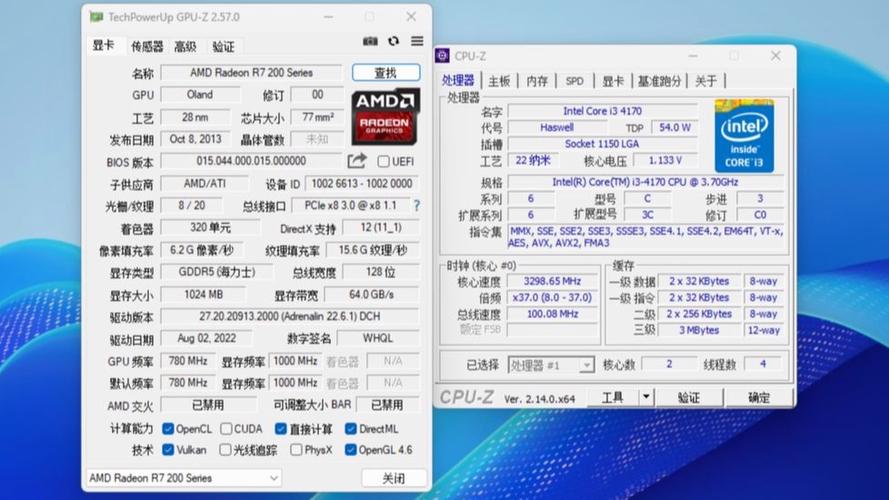The width and height of the screenshot is (889, 500).
Task: Click the multiplier value x37.0 (8.0 - 37.0)
Action: coord(552,298)
